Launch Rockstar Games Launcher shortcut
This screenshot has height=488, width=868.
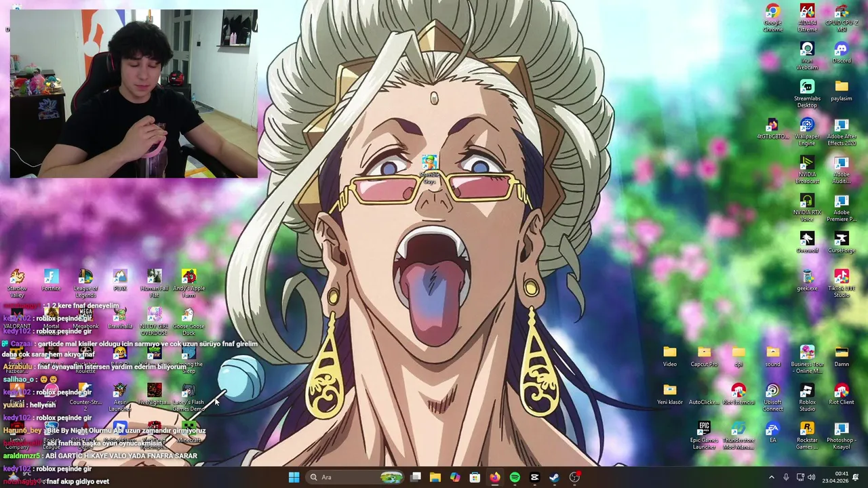point(807,436)
